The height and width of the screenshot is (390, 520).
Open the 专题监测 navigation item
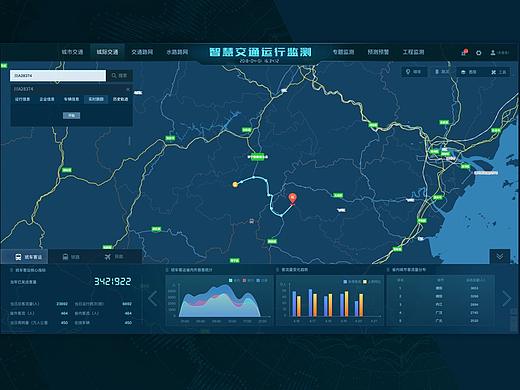tap(343, 52)
